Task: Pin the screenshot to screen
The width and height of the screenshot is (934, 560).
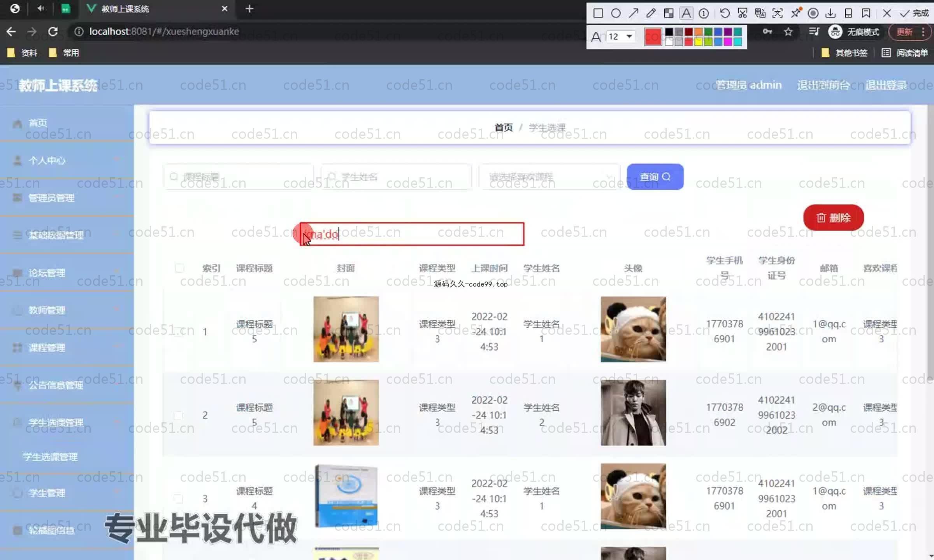Action: 795,14
